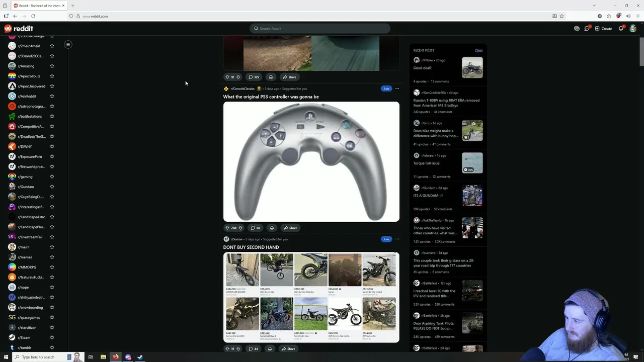This screenshot has height=362, width=644.
Task: Give an award to the PS3 controller post
Action: pos(272,228)
